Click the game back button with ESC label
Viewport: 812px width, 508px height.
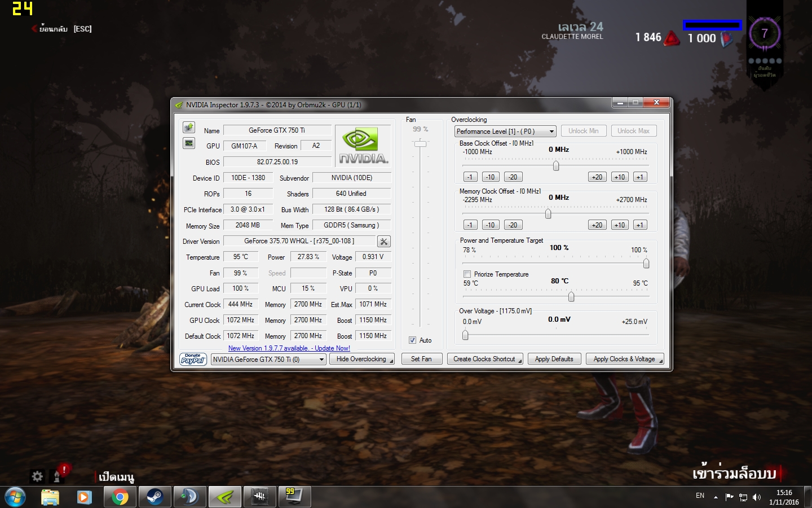pos(61,29)
